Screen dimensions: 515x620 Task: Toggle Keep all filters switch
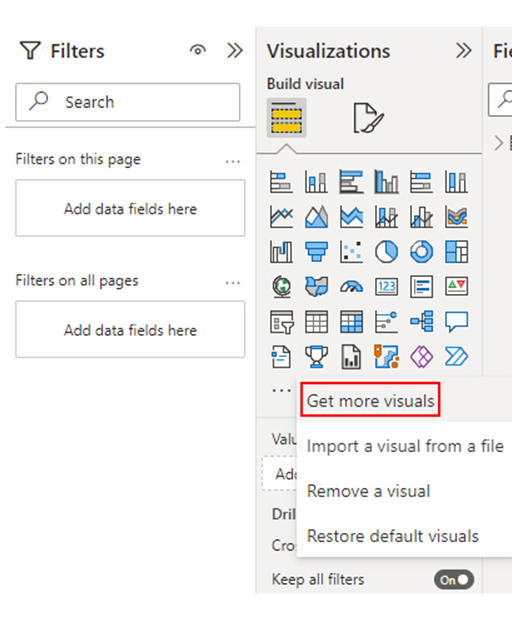454,580
